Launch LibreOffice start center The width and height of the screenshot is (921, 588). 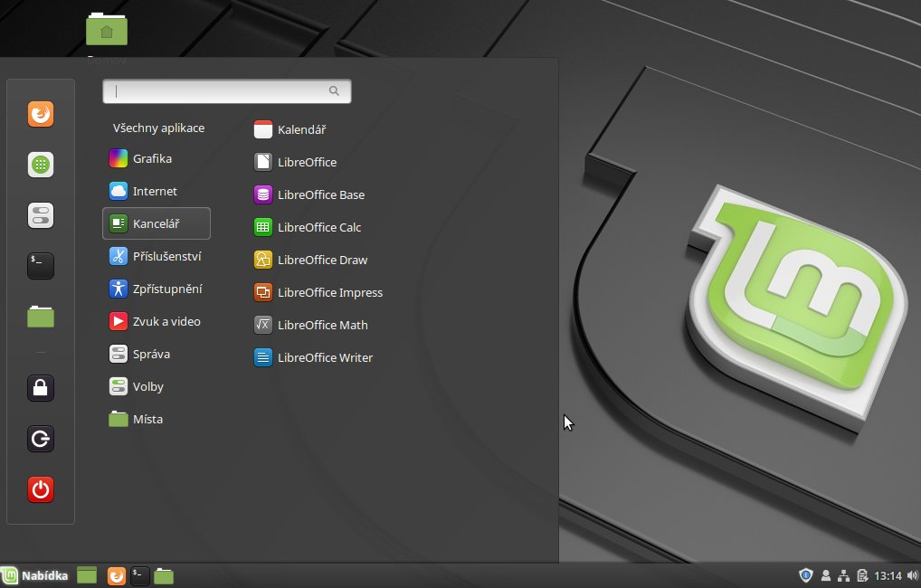[x=296, y=162]
